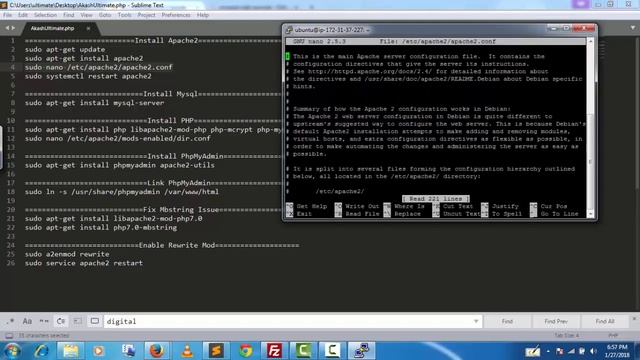640x360 pixels.
Task: Open the clock showing 6:57 PM
Action: pyautogui.click(x=617, y=351)
